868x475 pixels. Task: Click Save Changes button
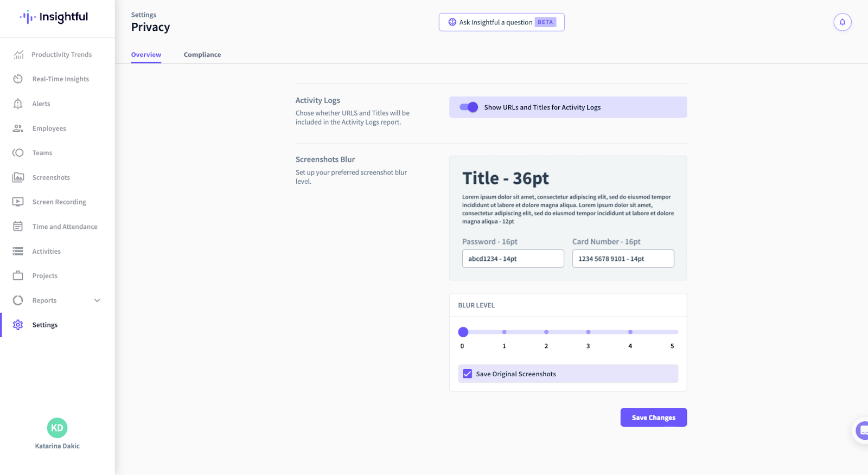(654, 418)
